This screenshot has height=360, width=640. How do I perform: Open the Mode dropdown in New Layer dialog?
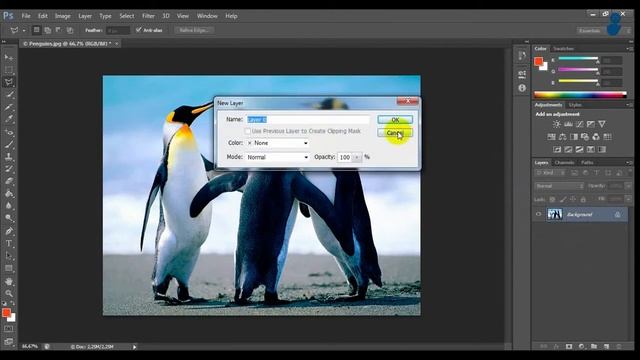coord(278,157)
